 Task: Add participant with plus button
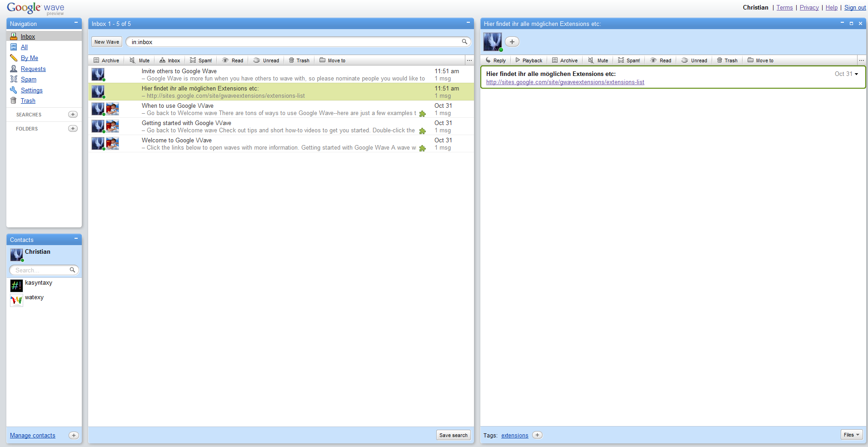point(512,42)
